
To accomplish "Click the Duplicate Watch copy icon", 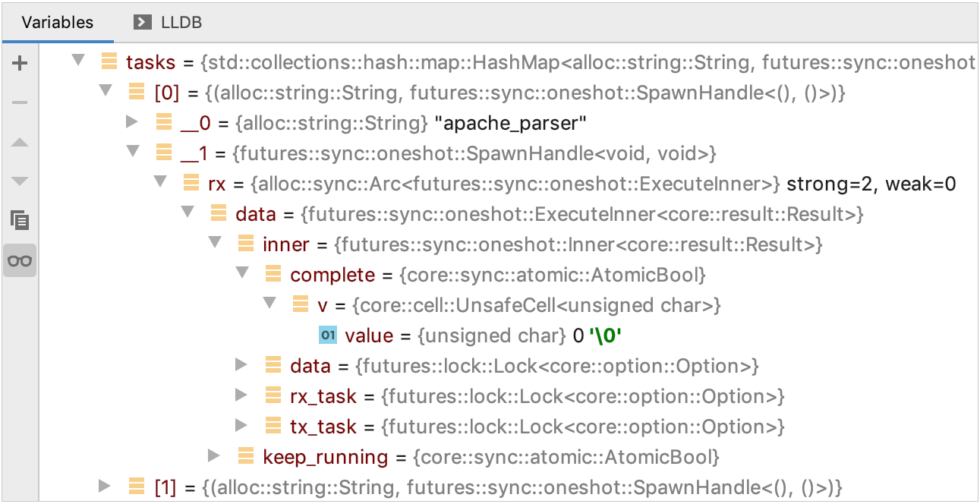I will pyautogui.click(x=20, y=221).
